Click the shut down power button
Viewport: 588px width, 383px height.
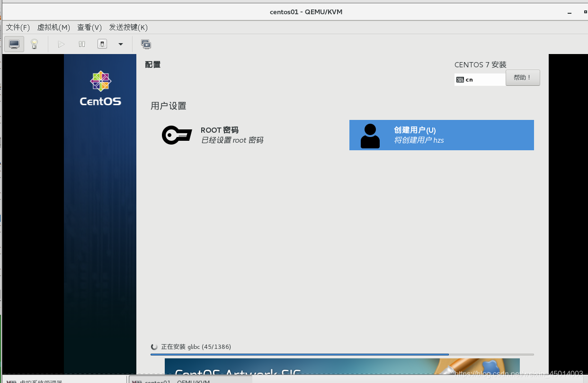pos(102,44)
